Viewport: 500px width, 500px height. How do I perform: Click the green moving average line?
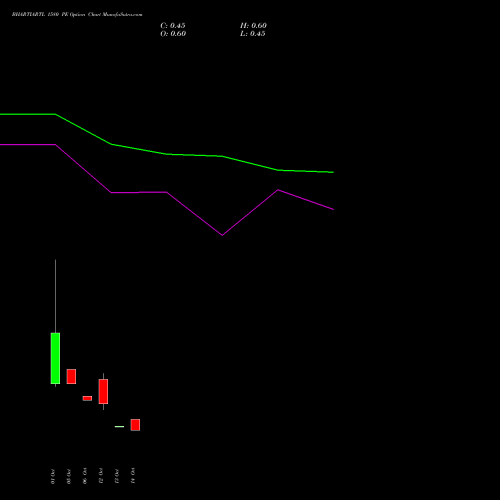tap(167, 154)
